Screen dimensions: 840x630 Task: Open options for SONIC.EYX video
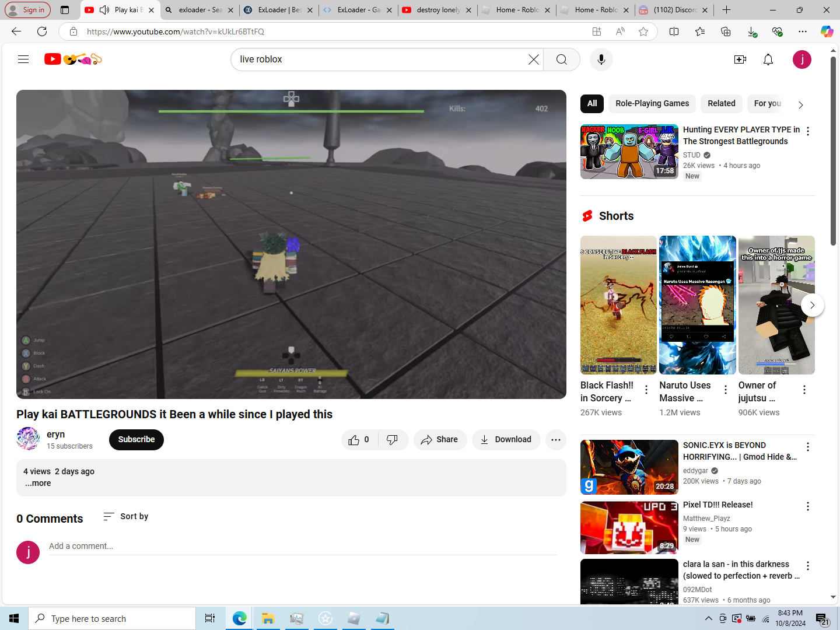pos(807,447)
